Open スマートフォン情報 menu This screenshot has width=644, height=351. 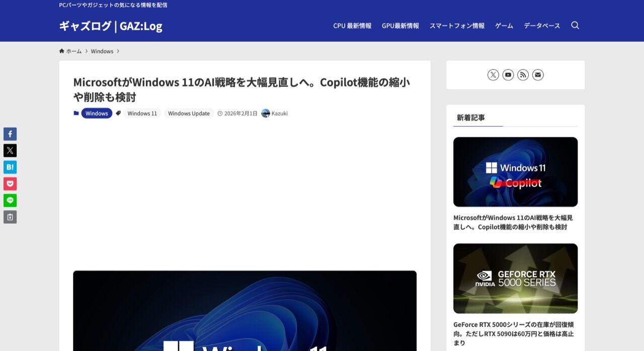click(457, 26)
